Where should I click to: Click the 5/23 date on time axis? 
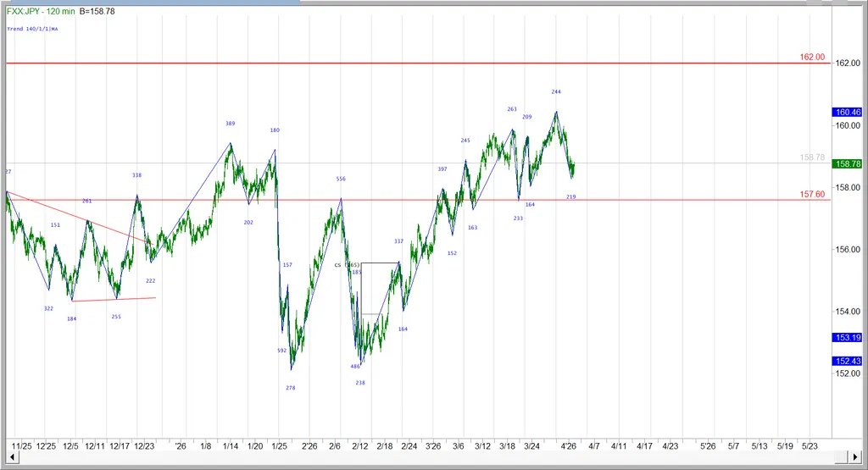click(810, 445)
